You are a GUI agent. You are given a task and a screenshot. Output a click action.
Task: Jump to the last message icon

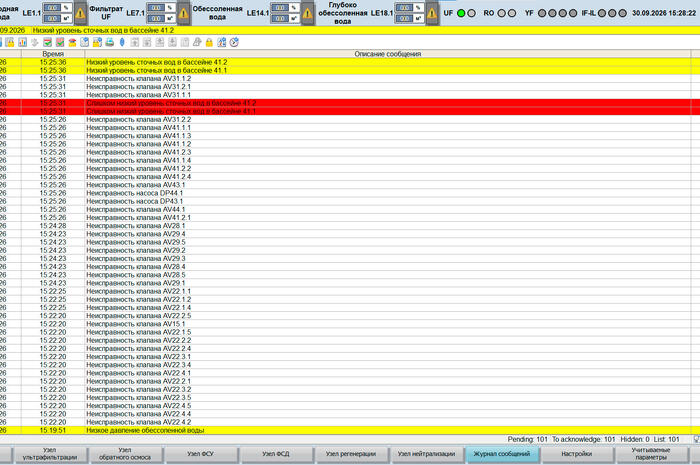pos(172,42)
